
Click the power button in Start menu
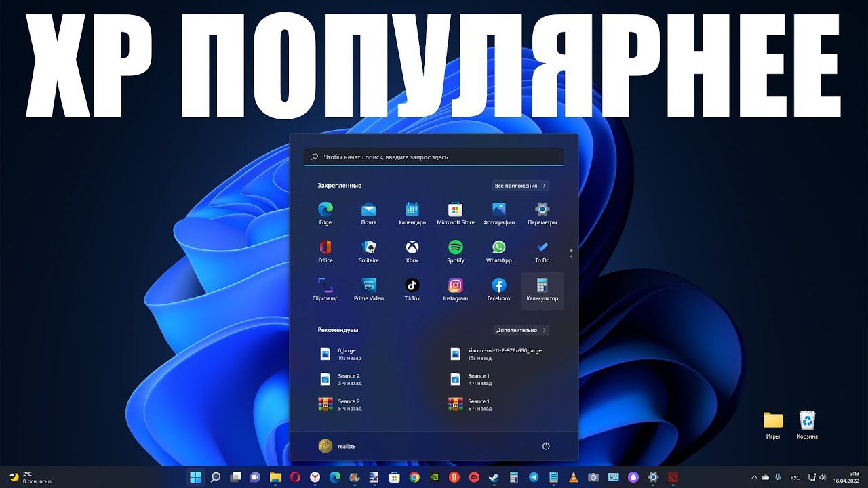click(x=546, y=446)
